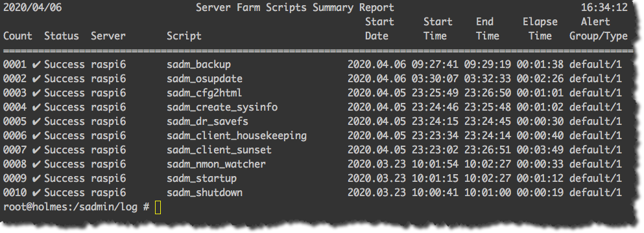644x233 pixels.
Task: Click the Count column header
Action: (x=18, y=36)
